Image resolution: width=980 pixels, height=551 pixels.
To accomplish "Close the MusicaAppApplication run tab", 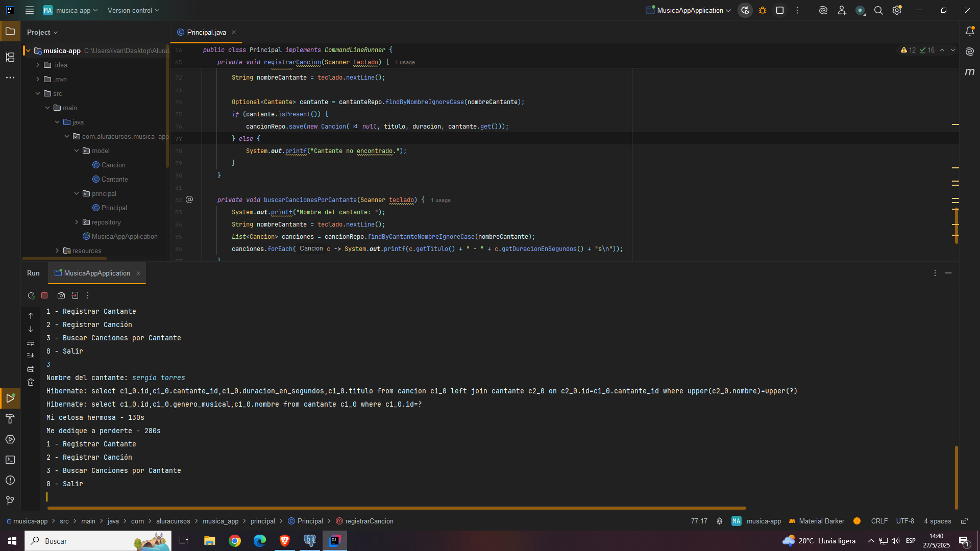I will (x=138, y=273).
